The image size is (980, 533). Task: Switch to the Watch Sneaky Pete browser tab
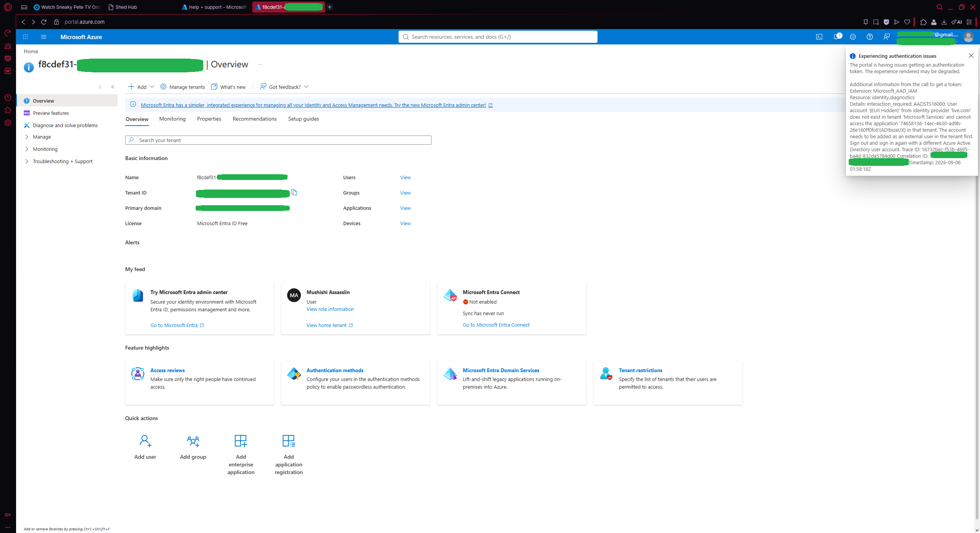pos(67,7)
